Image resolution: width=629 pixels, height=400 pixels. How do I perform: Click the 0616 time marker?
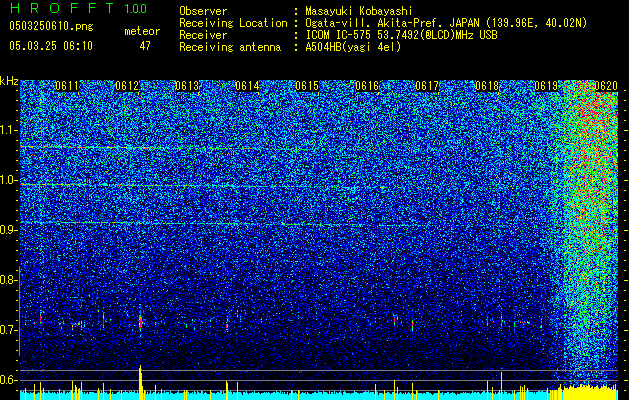click(x=367, y=86)
